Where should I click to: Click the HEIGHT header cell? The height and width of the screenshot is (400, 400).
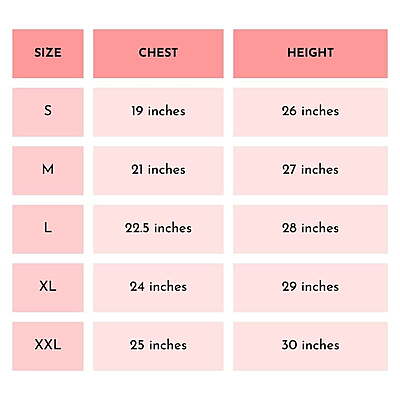point(310,54)
